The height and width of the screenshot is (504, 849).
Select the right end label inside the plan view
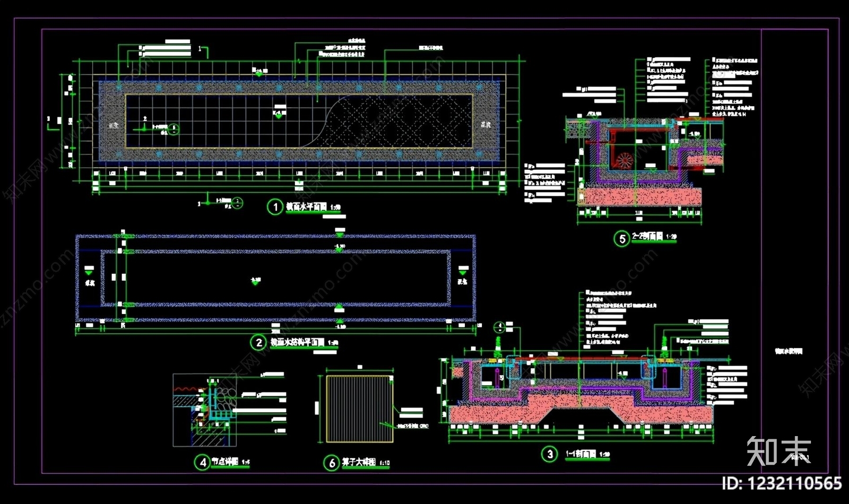click(486, 125)
